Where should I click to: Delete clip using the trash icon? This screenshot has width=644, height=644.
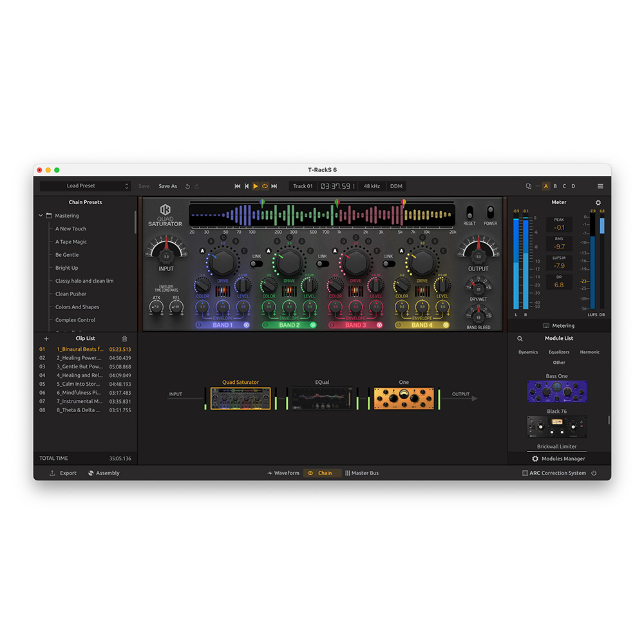[124, 339]
